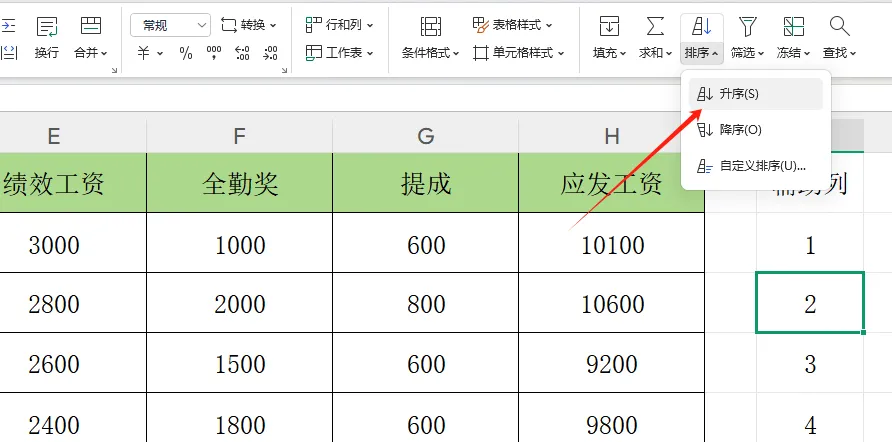Select the 全勤奖 header cell

pos(239,183)
